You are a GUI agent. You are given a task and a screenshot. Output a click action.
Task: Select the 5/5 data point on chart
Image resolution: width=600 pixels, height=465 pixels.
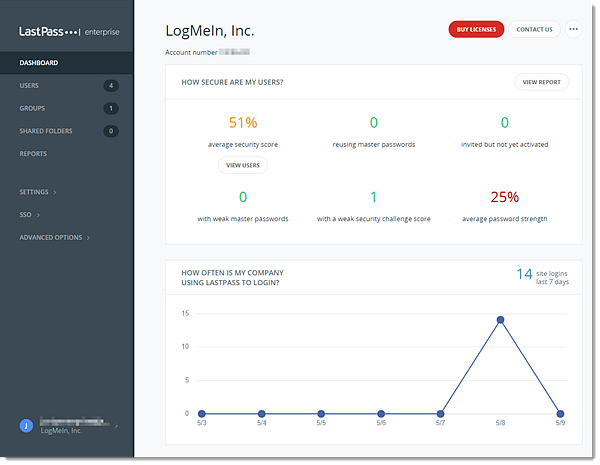(321, 414)
